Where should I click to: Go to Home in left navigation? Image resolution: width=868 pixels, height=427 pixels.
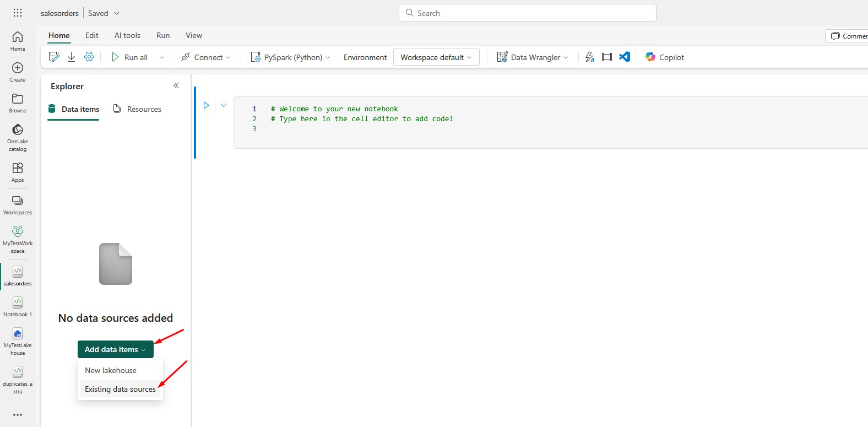point(18,41)
